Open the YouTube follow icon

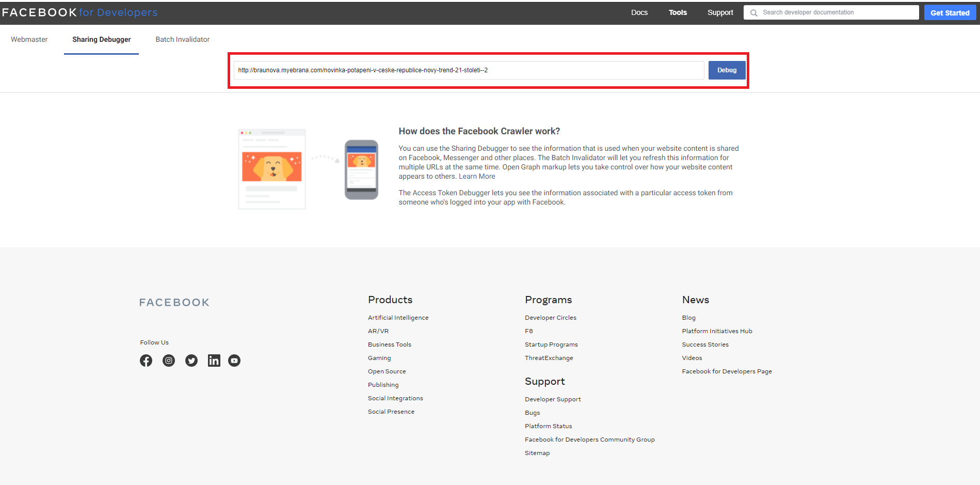tap(234, 361)
